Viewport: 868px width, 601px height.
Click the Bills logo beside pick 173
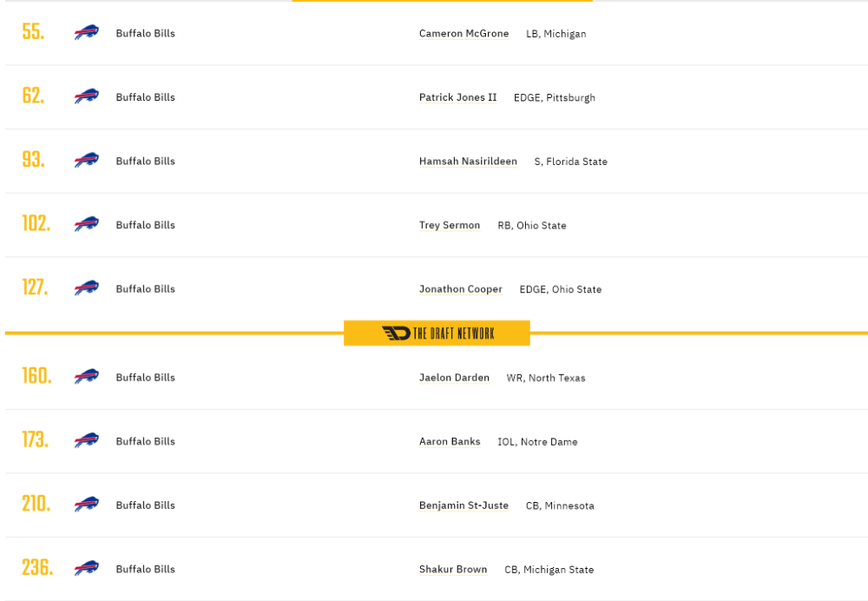pos(86,440)
